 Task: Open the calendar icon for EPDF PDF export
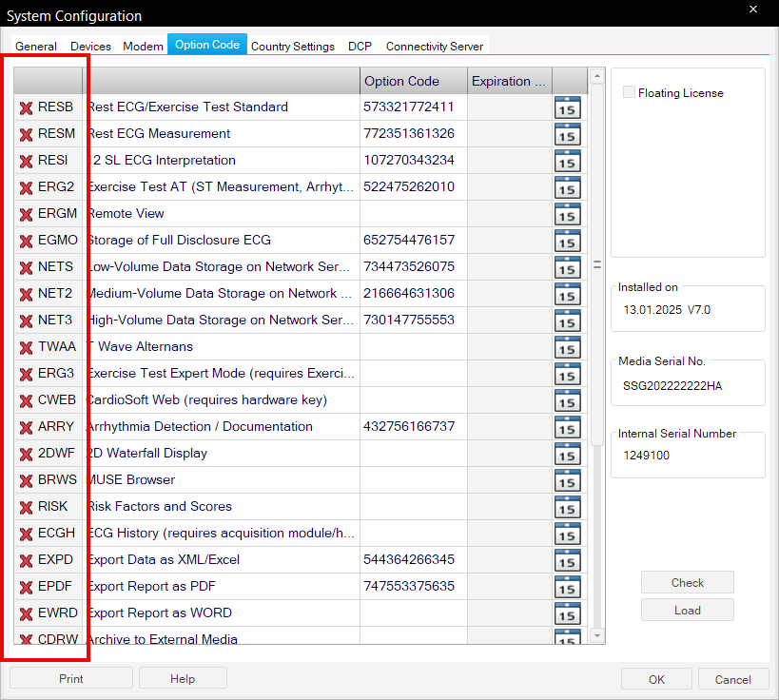pos(567,587)
